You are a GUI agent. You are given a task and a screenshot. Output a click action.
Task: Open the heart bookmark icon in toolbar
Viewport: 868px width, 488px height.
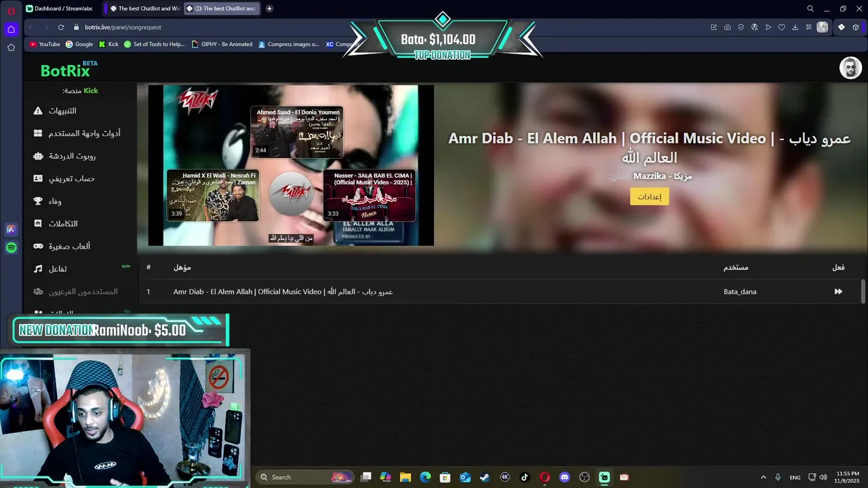coord(781,27)
